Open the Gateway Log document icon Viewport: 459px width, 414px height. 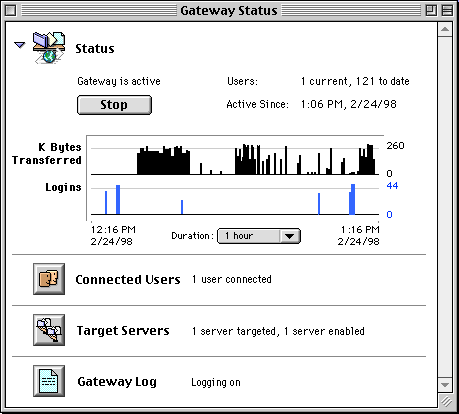click(x=49, y=381)
